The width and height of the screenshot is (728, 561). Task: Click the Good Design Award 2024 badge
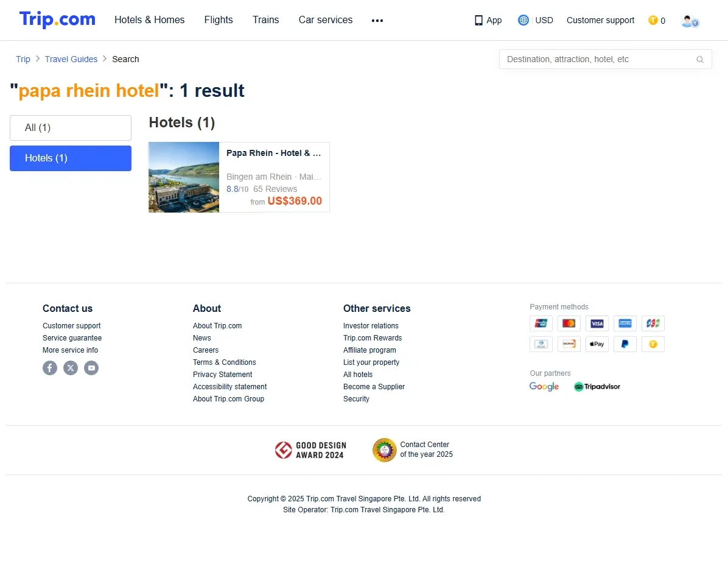click(x=310, y=450)
